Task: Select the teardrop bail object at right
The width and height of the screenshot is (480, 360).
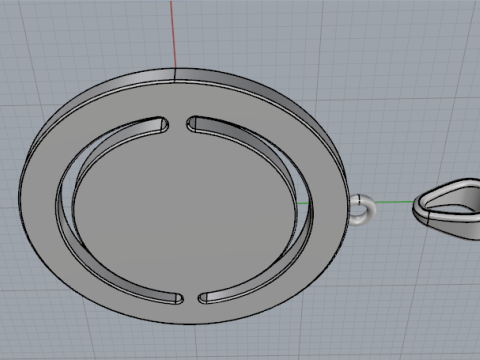Action: [x=447, y=208]
